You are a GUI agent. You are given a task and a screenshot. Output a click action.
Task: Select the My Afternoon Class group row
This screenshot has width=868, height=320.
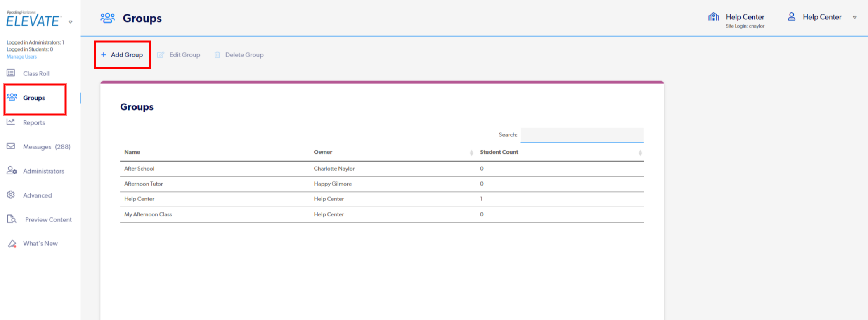point(382,214)
